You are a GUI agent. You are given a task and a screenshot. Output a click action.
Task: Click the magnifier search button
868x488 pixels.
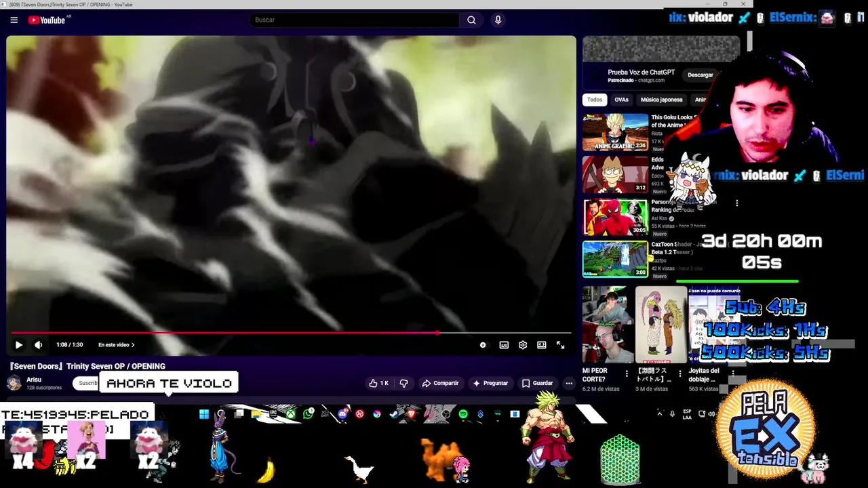click(x=471, y=20)
